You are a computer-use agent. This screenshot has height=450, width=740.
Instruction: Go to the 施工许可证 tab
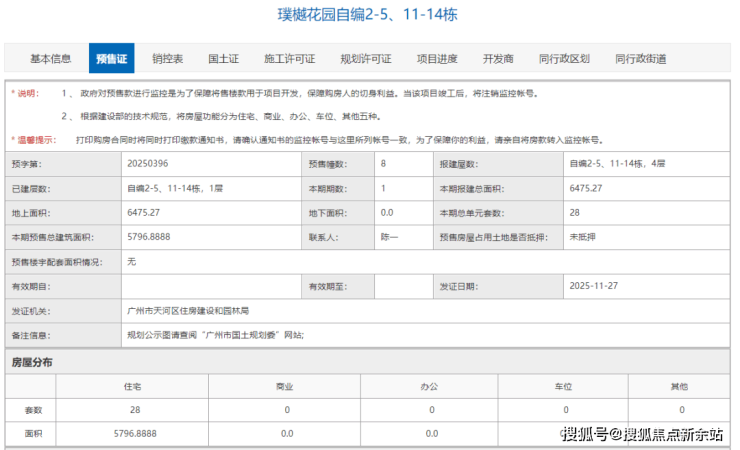(x=289, y=59)
